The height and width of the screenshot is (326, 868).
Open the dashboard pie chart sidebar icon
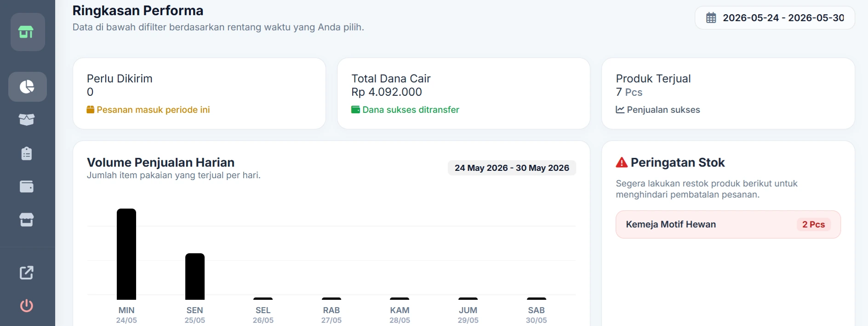click(x=28, y=87)
